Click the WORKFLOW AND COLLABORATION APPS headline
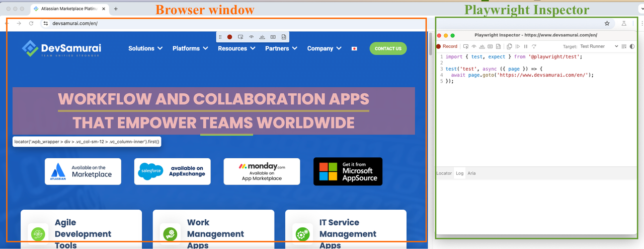 tap(213, 98)
